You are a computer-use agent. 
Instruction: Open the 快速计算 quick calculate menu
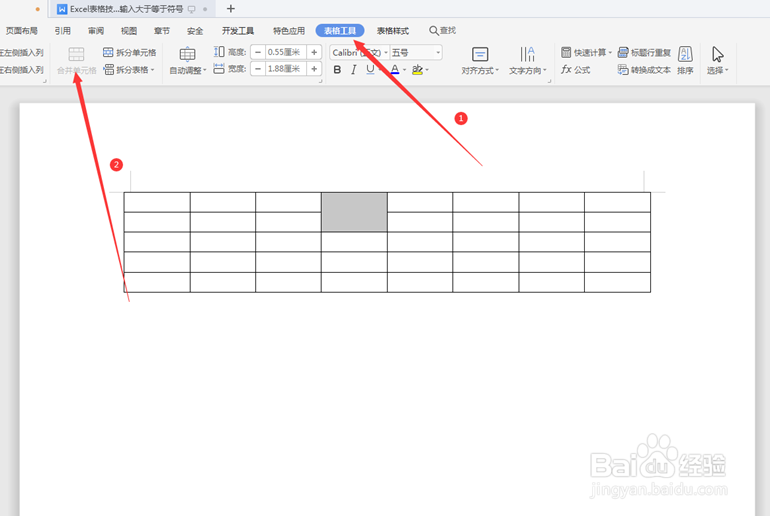coord(586,53)
